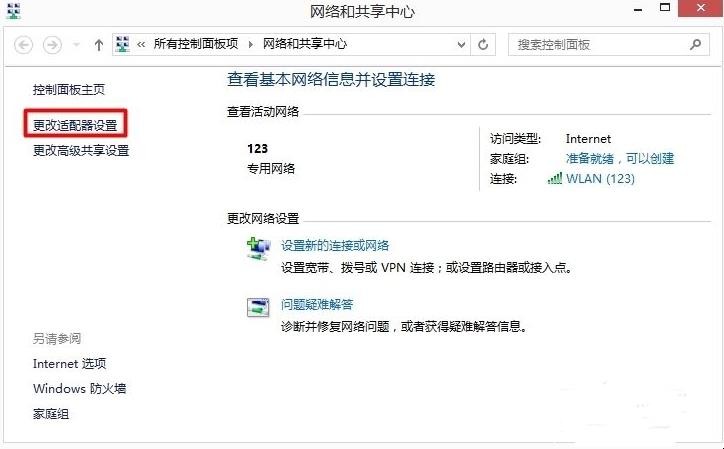The height and width of the screenshot is (449, 724).
Task: Minimize the 网络和共享中心 window
Action: [x=639, y=9]
